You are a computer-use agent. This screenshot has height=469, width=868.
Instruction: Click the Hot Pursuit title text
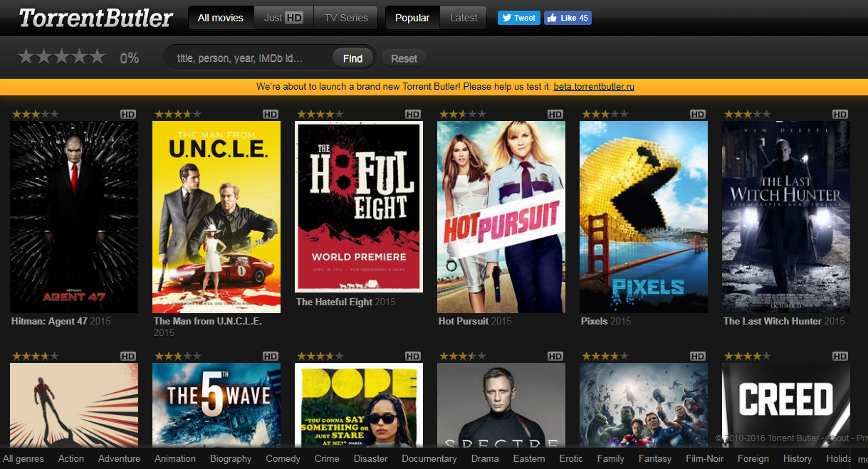(x=464, y=321)
